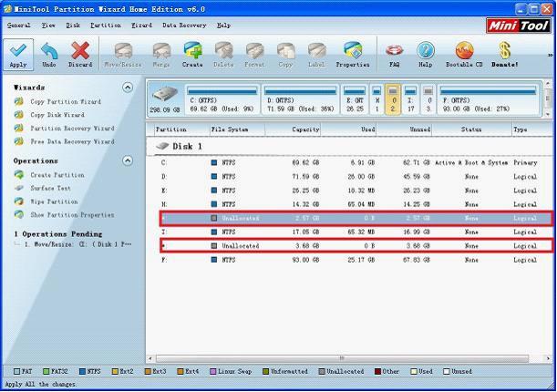Discard pending changes with the red X
This screenshot has height=392, width=557.
pyautogui.click(x=80, y=51)
